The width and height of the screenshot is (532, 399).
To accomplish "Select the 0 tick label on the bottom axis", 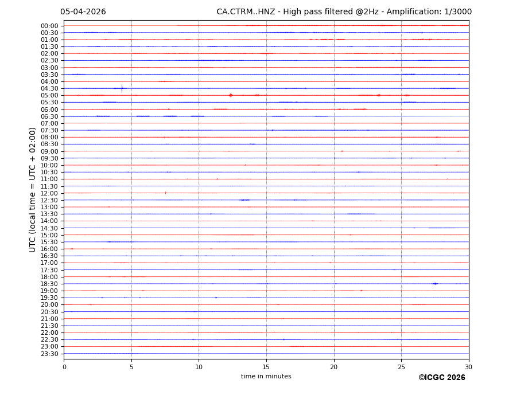I will [64, 367].
